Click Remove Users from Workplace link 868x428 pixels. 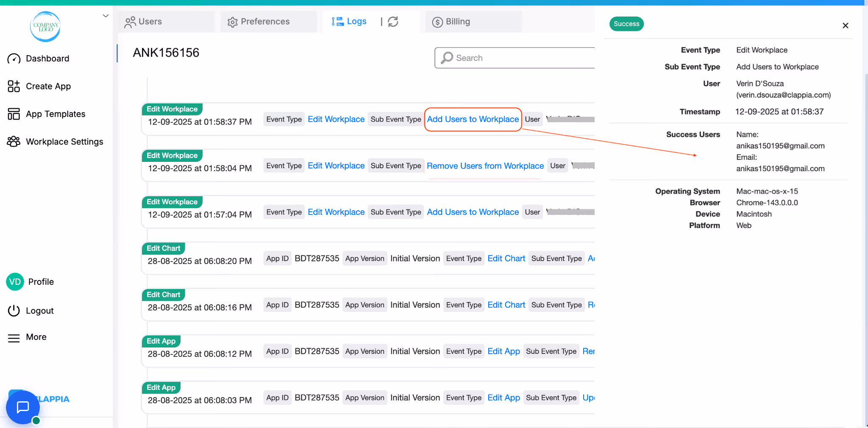[x=485, y=166]
